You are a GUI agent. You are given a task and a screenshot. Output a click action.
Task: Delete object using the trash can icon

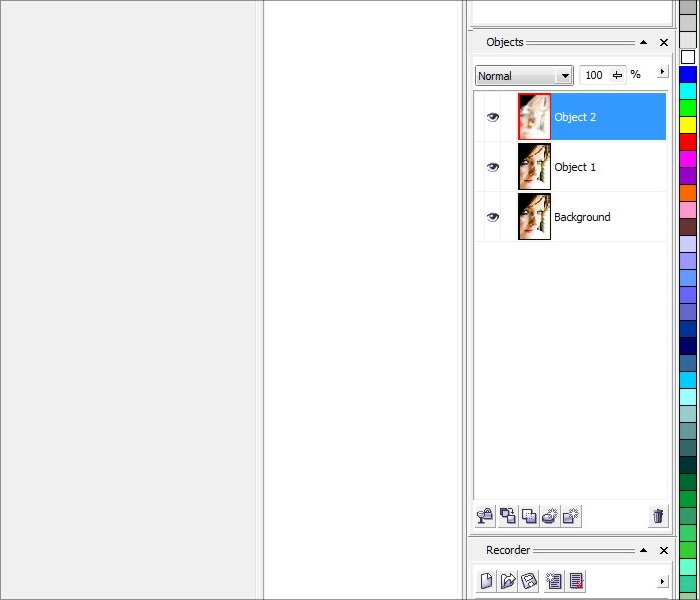pyautogui.click(x=658, y=516)
